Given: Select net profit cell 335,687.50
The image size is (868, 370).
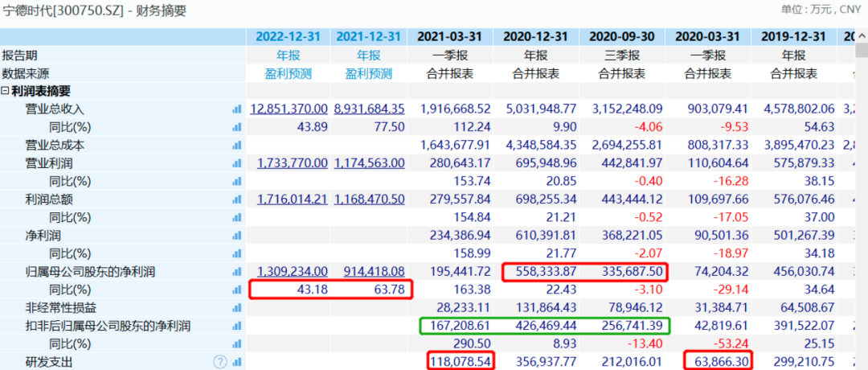Looking at the screenshot, I should 631,272.
